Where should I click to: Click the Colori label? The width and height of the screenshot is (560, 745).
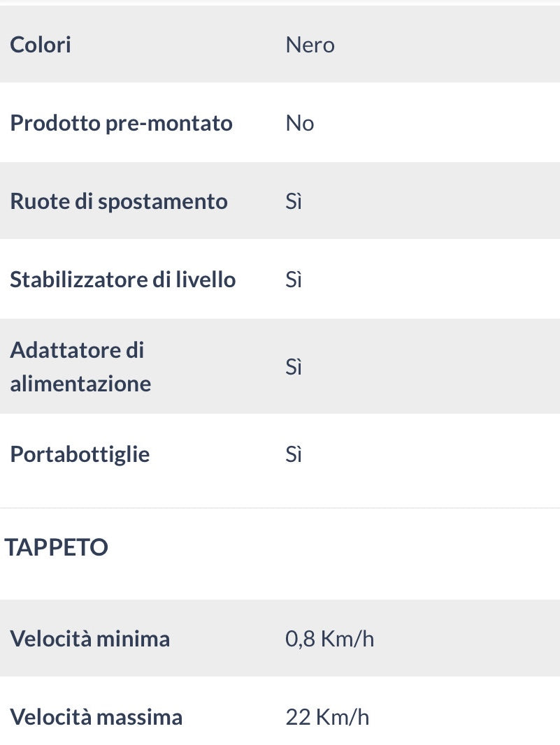point(41,45)
